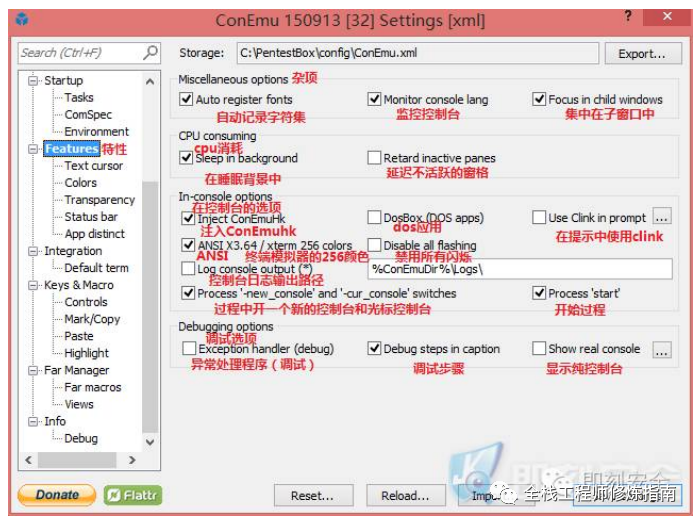Screen dimensions: 699x525
Task: Click tree horizontal scroll left arrow
Action: pos(29,460)
